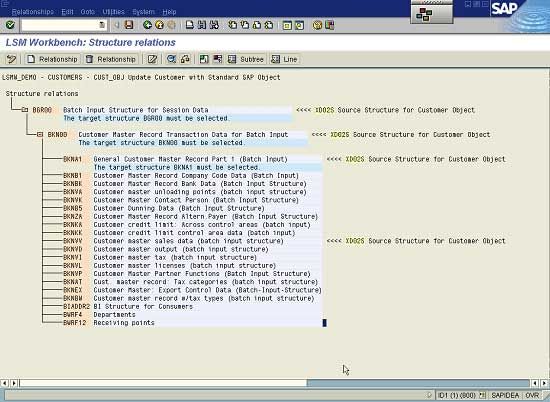
Task: Click the Save diskette icon
Action: [129, 25]
